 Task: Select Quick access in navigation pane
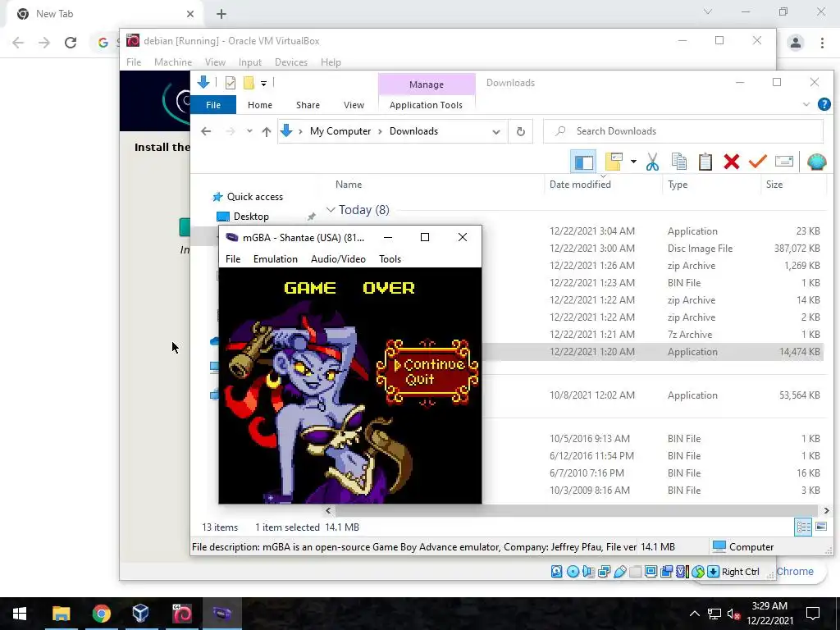pos(248,197)
